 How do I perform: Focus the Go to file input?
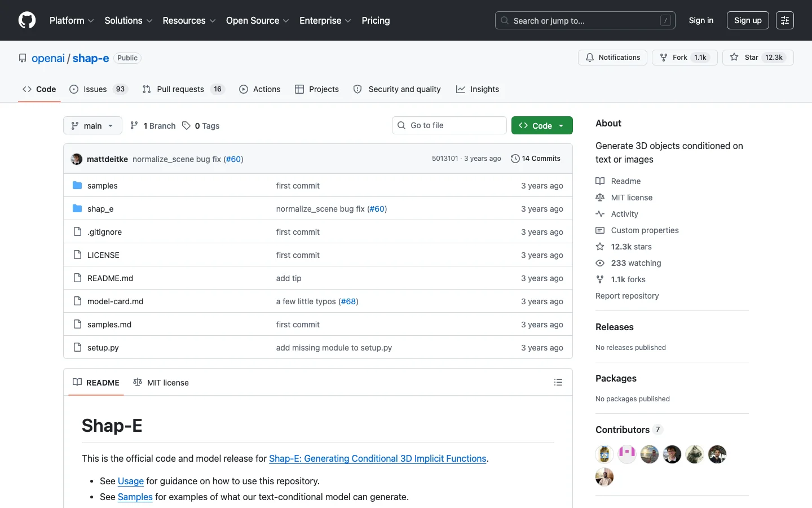pos(449,125)
